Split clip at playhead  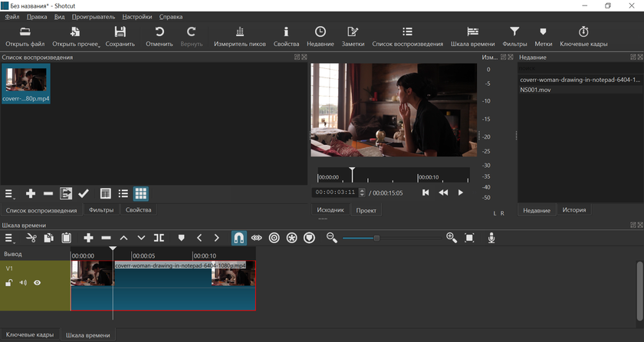[159, 238]
